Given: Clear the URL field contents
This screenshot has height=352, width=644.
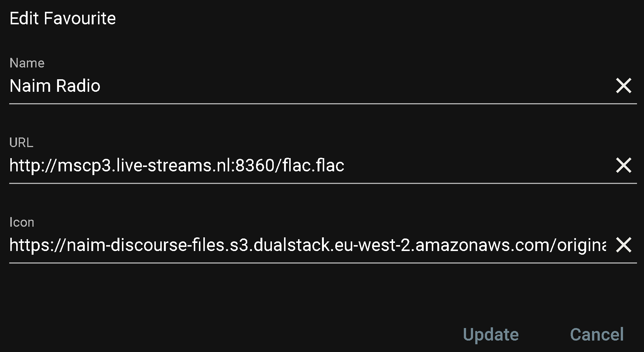Looking at the screenshot, I should tap(623, 165).
